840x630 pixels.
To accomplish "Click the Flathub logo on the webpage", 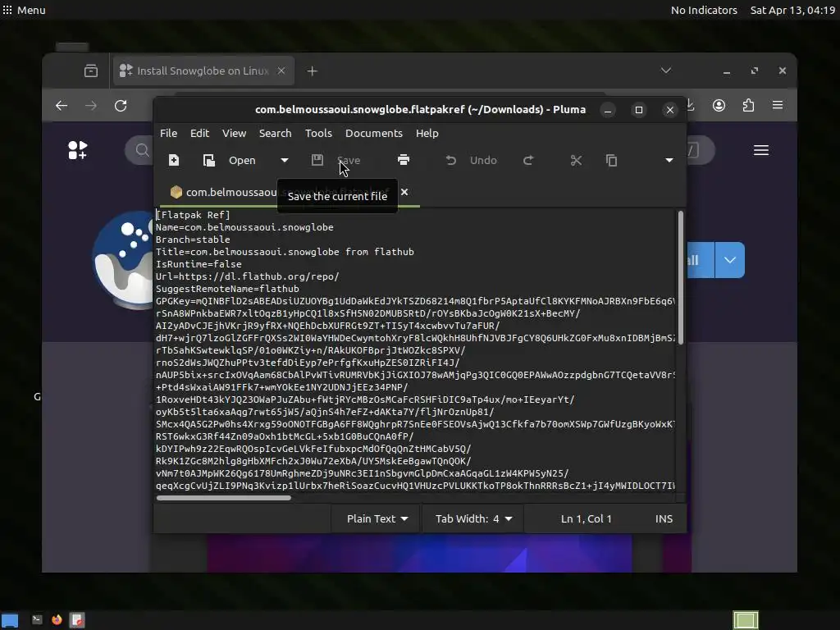I will click(78, 150).
